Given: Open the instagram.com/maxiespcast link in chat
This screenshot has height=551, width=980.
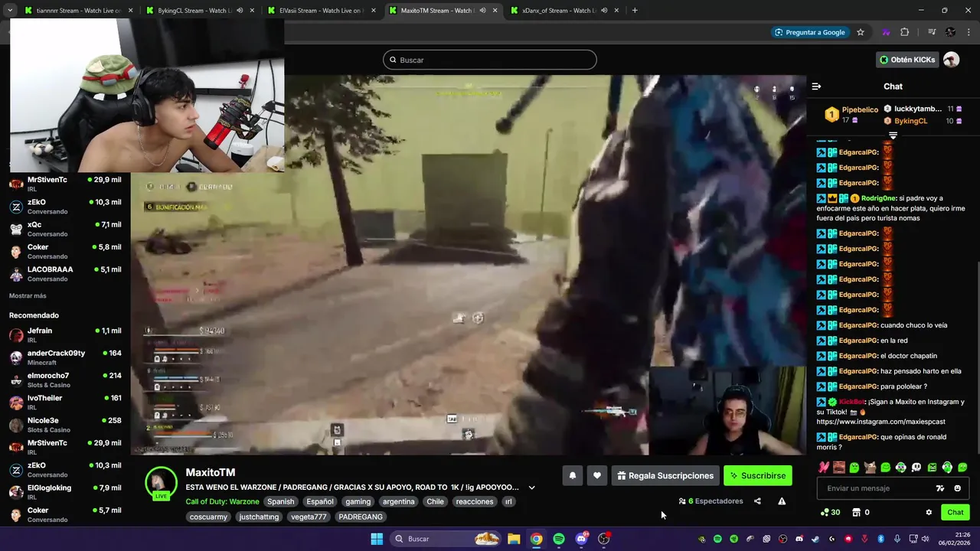Looking at the screenshot, I should (880, 422).
